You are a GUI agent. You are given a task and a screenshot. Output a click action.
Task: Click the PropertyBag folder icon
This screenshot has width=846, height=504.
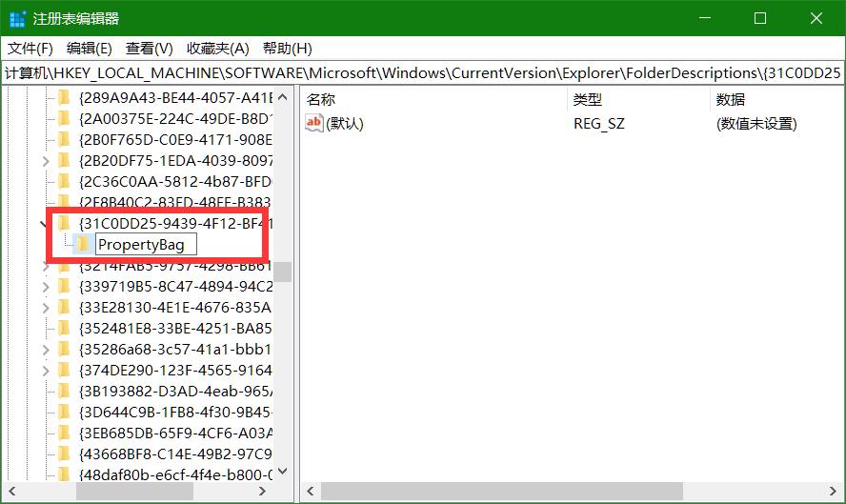click(84, 244)
